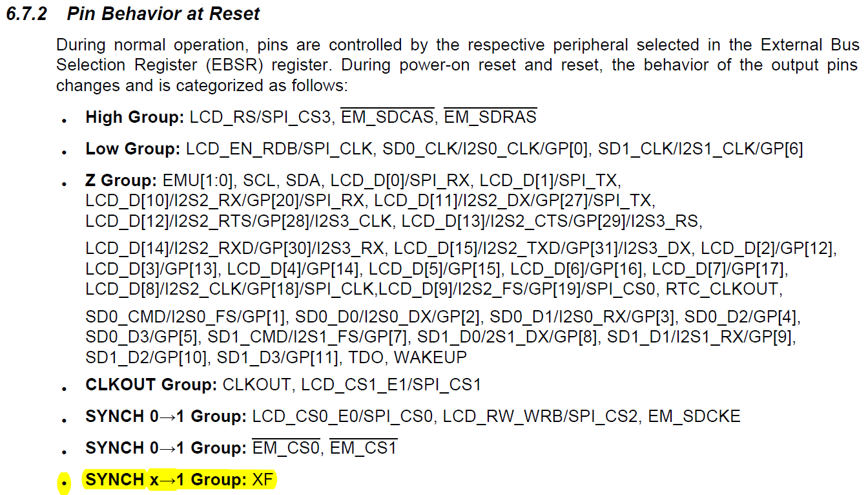Click the yellow highlighted bullet point

pos(64,482)
